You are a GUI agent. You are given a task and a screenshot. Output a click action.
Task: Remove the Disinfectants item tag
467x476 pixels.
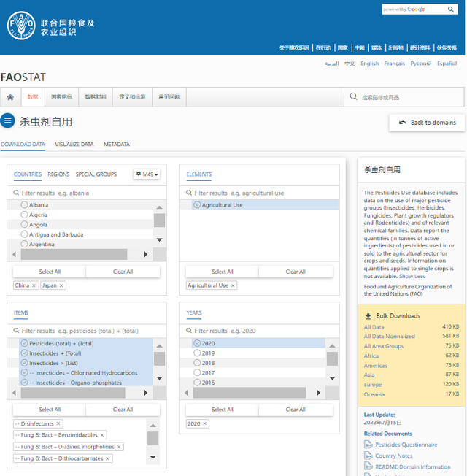[58, 423]
